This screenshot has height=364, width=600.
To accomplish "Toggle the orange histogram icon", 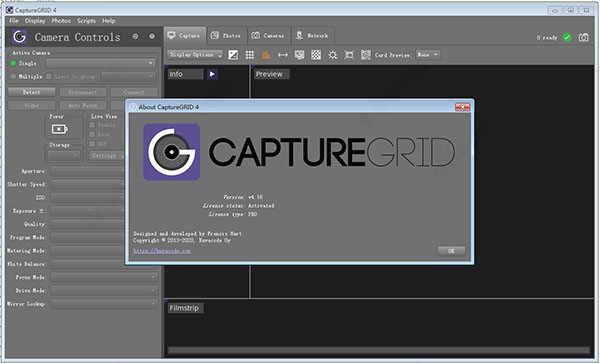I will [x=266, y=55].
